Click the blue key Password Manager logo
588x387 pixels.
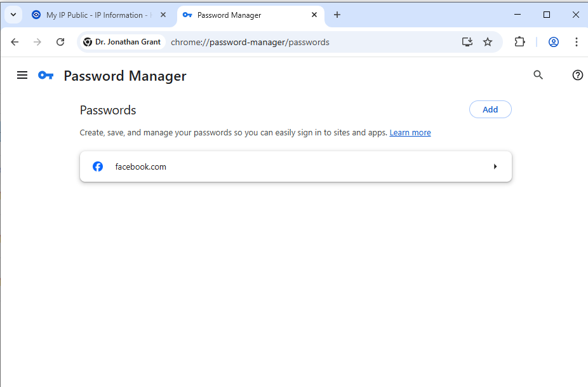coord(46,76)
